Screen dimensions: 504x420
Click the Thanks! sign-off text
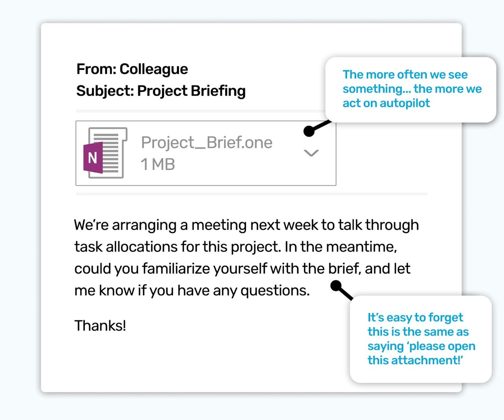tap(100, 326)
